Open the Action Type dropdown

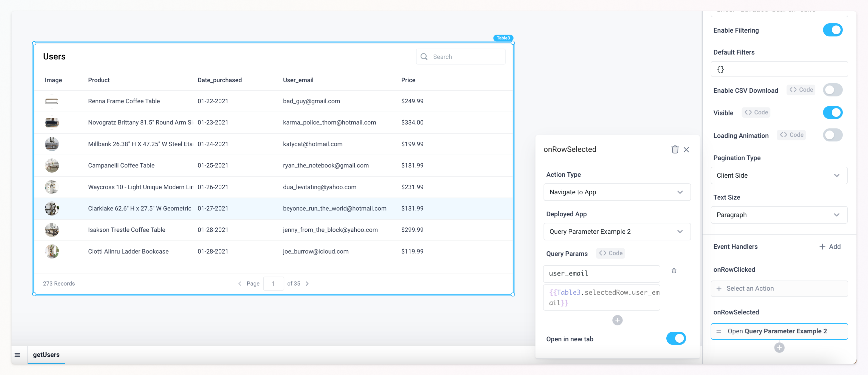click(617, 192)
